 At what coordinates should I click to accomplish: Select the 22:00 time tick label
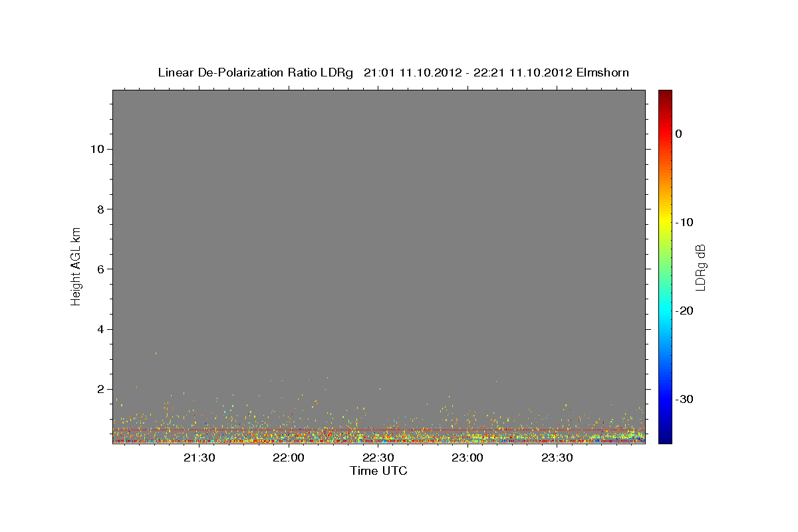point(289,458)
